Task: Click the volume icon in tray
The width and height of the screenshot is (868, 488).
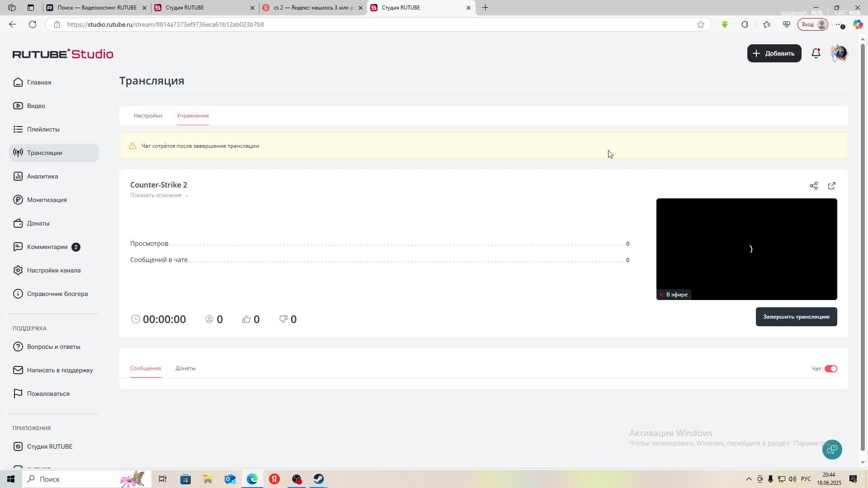Action: 793,479
